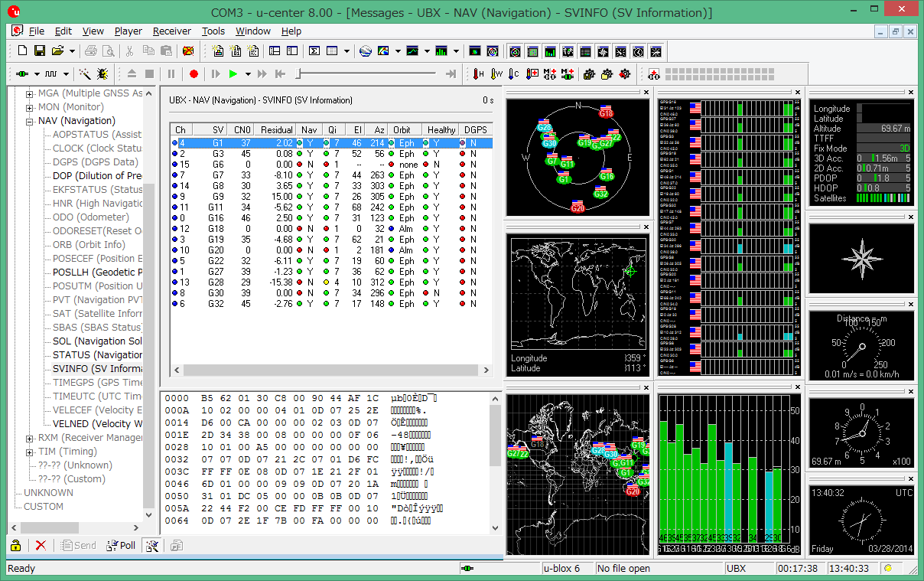Open the dropdown beside the Play button
Viewport: 924px width, 581px height.
coord(248,74)
